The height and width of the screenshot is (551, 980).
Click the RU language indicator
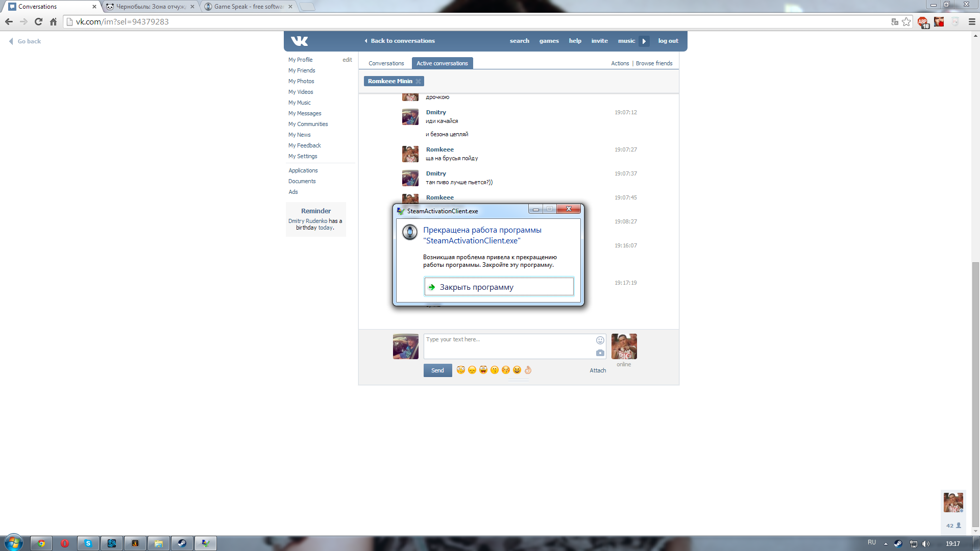871,542
